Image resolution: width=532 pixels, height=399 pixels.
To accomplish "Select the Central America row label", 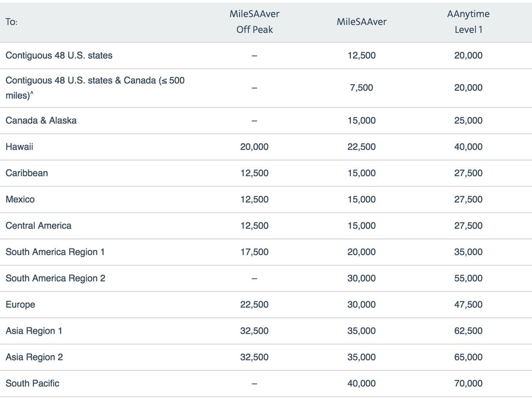I will point(38,225).
